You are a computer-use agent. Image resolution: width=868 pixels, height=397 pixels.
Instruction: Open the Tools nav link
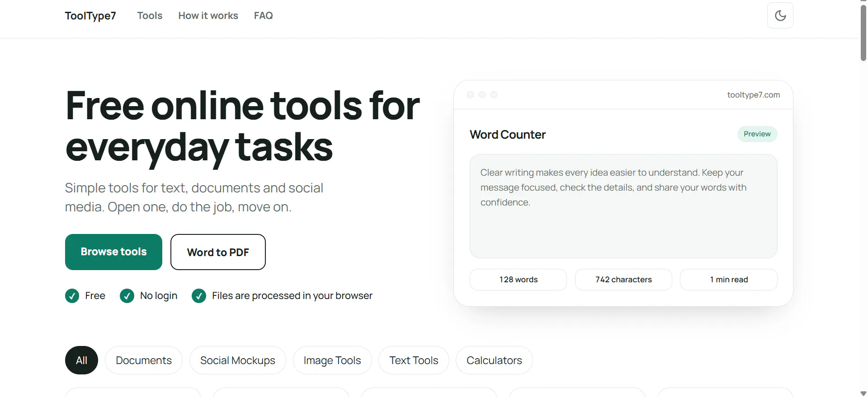[x=150, y=16]
